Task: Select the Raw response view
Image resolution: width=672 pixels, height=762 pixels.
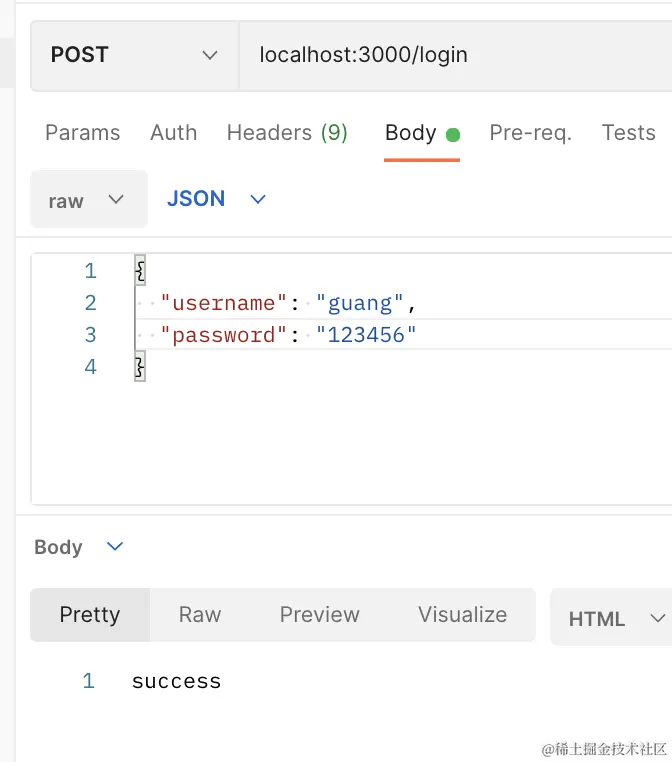Action: point(200,615)
